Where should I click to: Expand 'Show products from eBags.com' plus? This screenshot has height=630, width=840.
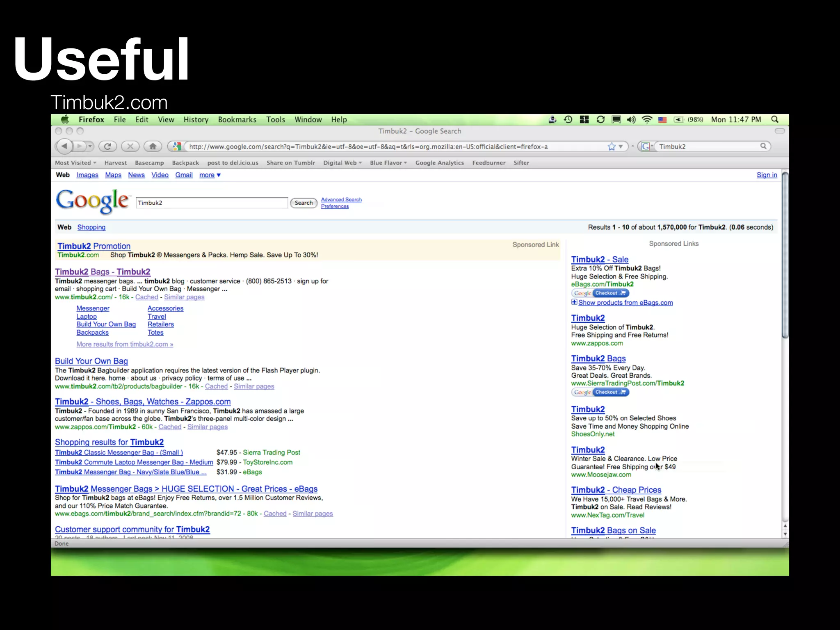(x=574, y=302)
